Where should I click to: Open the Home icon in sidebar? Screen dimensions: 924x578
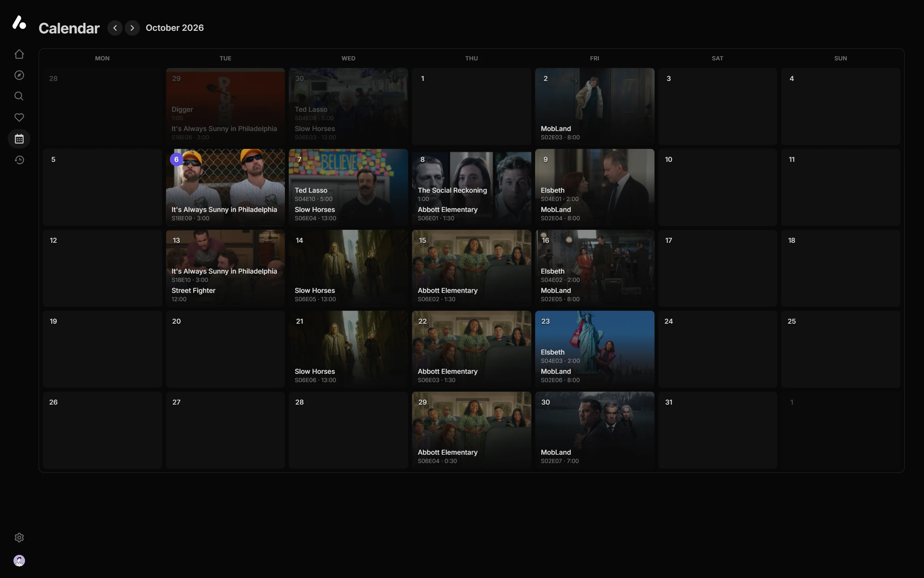point(19,54)
